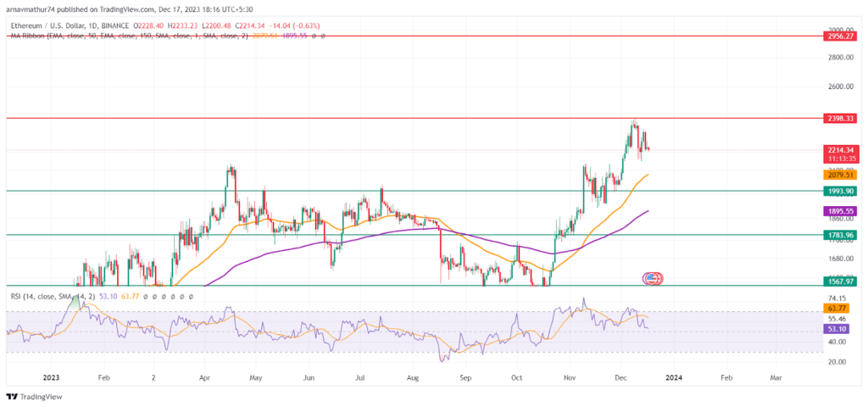
Task: Click the purple 1895.55 EMA label
Action: click(x=841, y=211)
